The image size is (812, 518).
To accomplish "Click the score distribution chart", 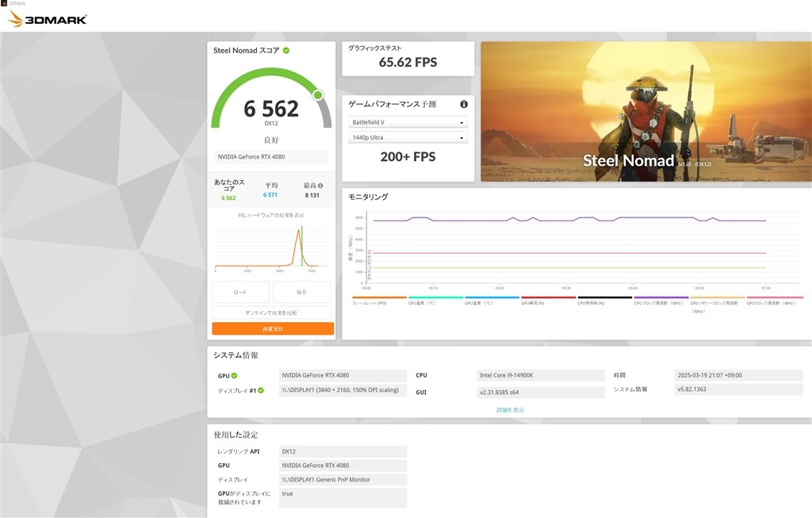I will [x=271, y=248].
